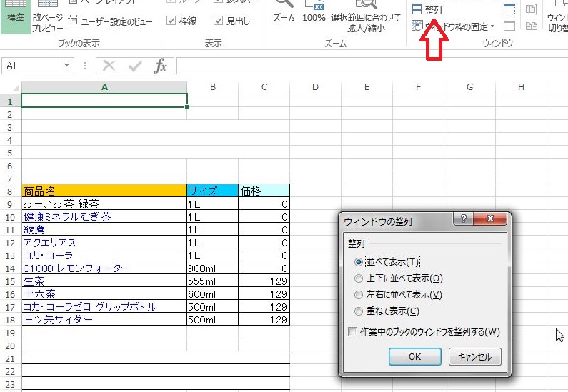Image resolution: width=568 pixels, height=392 pixels.
Task: Select row 8 header
Action: (x=10, y=191)
